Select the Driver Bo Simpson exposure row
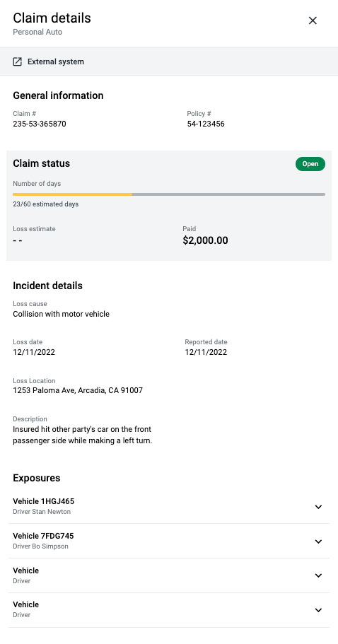This screenshot has height=644, width=338. coord(169,541)
